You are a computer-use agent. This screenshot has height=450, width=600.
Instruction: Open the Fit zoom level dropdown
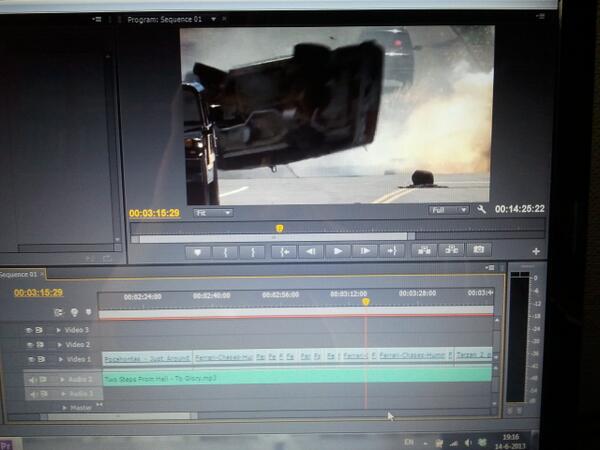[x=213, y=213]
